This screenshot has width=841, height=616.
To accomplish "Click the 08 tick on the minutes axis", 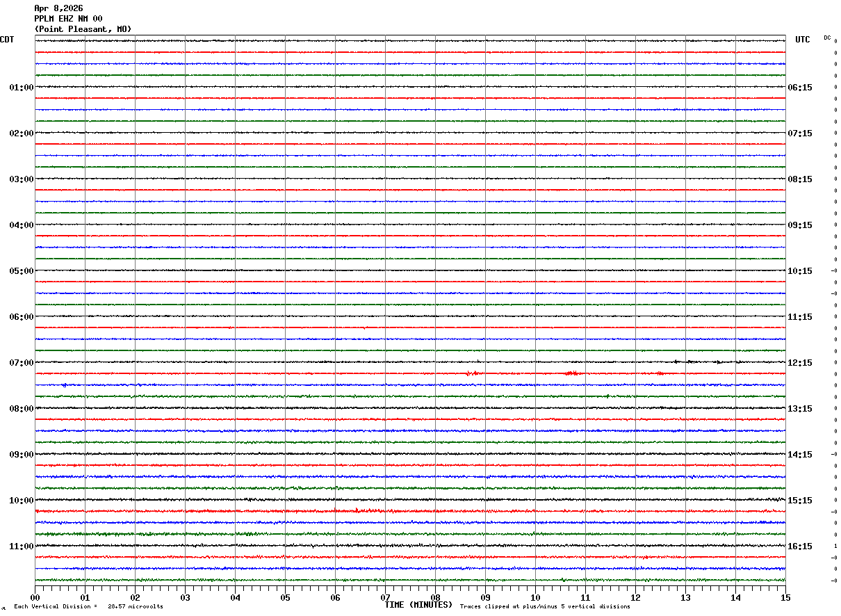I will (x=435, y=597).
